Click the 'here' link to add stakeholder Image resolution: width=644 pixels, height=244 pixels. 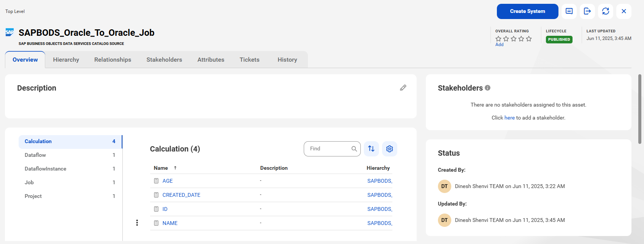point(509,118)
